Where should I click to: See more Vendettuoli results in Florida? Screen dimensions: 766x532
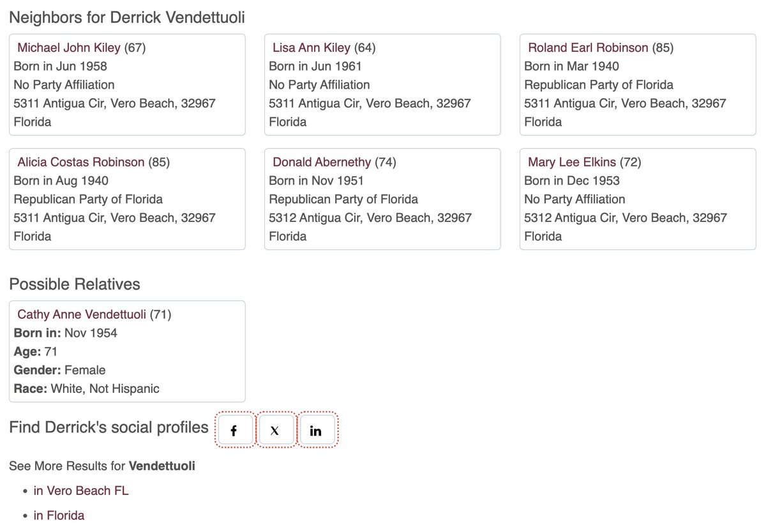(59, 515)
